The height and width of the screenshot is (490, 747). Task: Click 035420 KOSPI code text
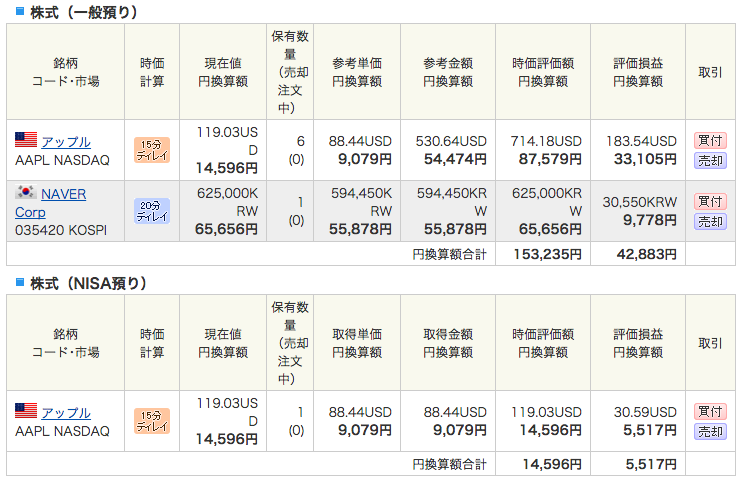(61, 230)
